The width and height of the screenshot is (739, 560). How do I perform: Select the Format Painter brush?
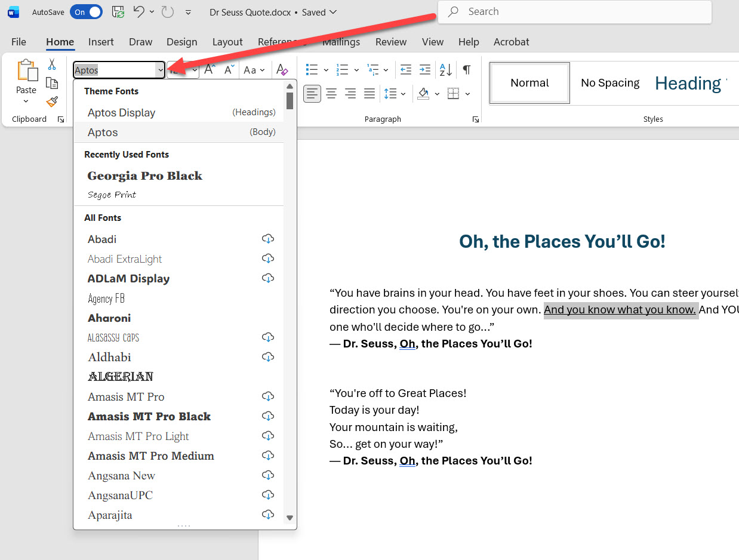coord(52,101)
